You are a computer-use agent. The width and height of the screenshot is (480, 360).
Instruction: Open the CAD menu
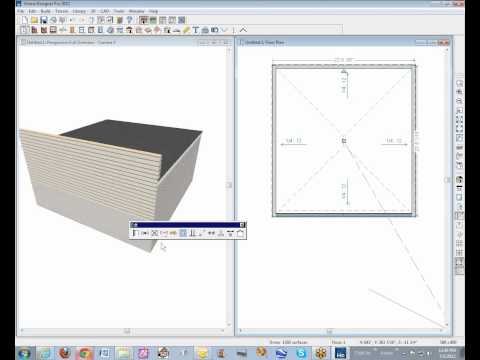pyautogui.click(x=105, y=11)
